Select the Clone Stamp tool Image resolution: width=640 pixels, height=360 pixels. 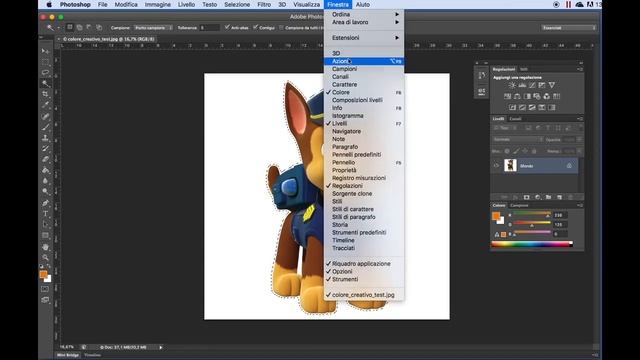click(45, 138)
